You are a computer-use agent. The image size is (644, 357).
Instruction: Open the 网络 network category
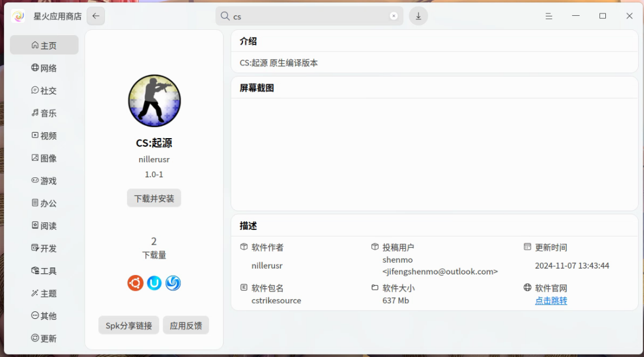tap(44, 68)
